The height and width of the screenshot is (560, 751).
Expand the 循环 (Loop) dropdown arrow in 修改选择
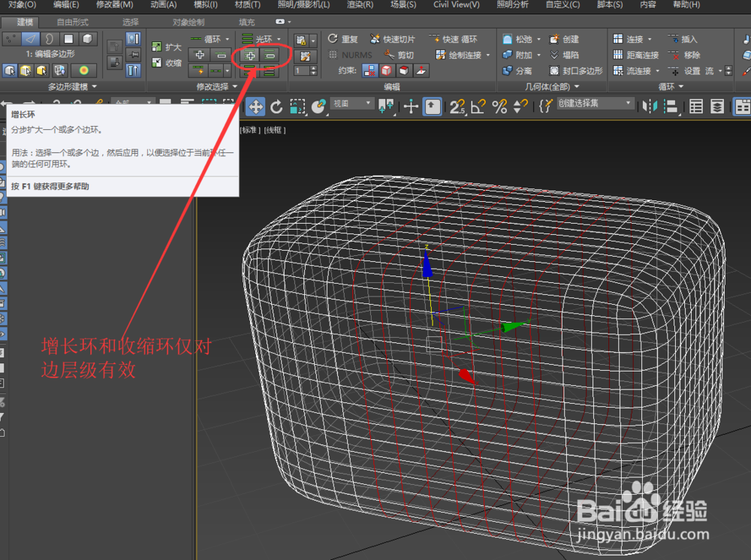pyautogui.click(x=228, y=39)
